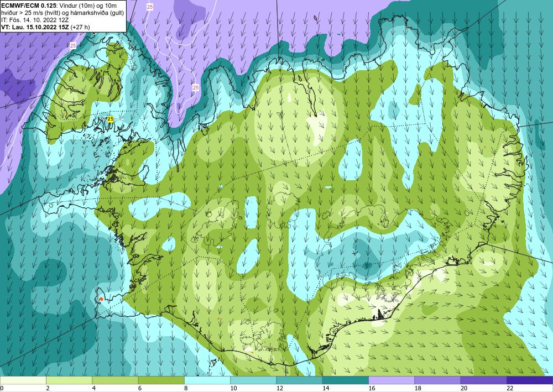The image size is (553, 392).
Task: Click the legend tick label '10'
Action: click(233, 388)
